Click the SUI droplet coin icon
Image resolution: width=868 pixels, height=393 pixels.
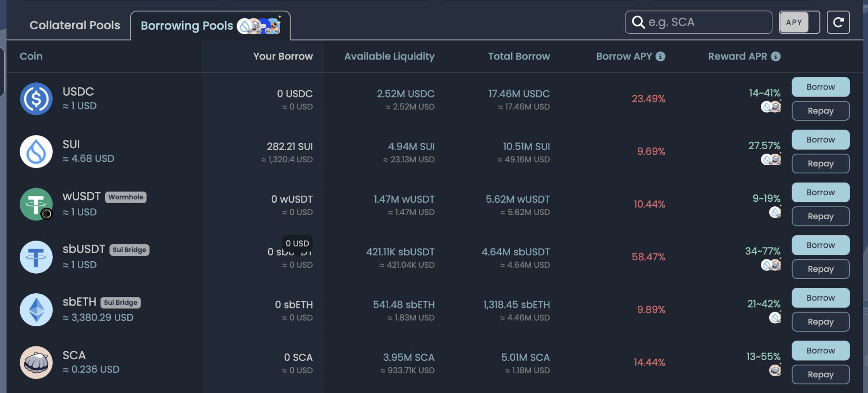[x=36, y=151]
